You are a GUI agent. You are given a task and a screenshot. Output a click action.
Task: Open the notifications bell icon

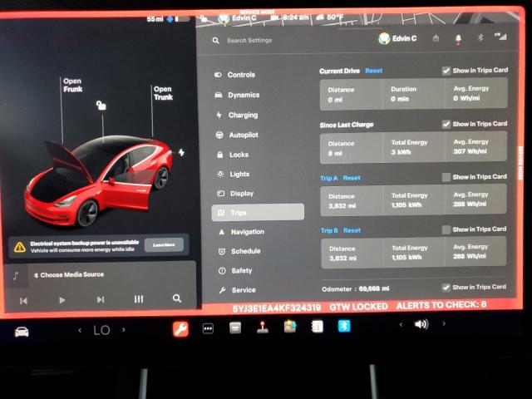458,39
